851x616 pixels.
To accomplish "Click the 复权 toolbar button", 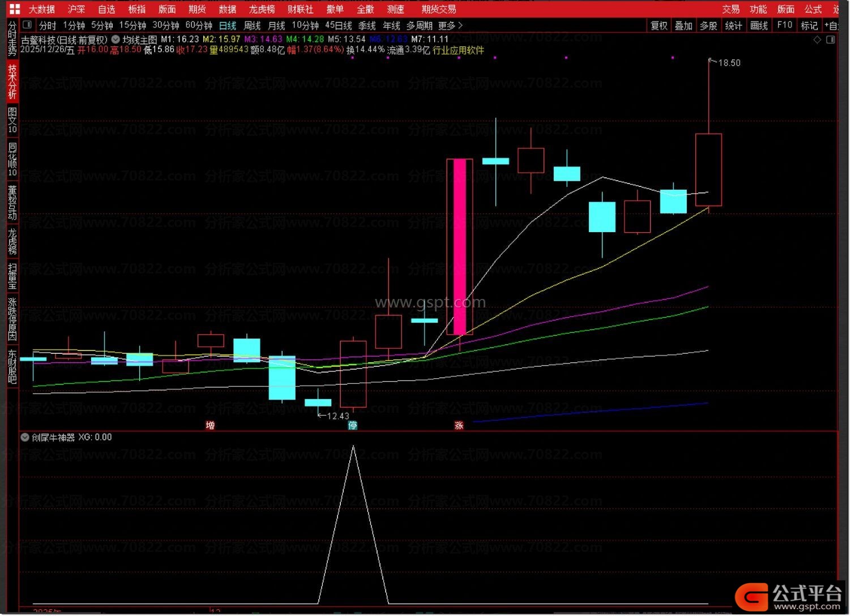I will (x=659, y=25).
